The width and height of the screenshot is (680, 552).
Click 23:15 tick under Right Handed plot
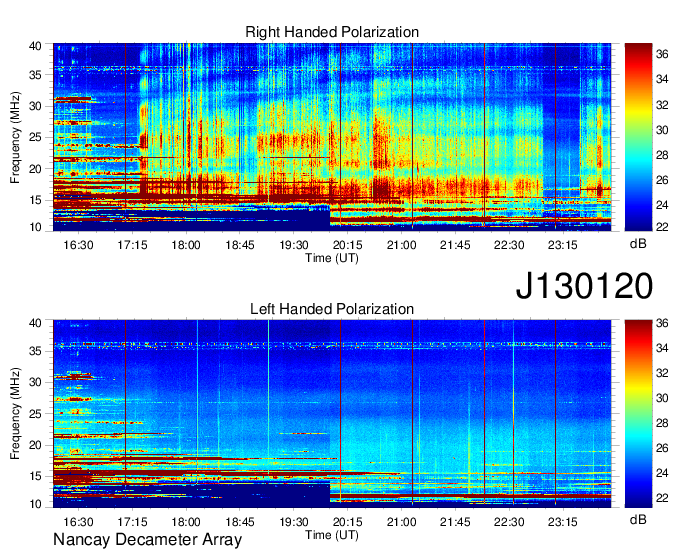tap(563, 245)
